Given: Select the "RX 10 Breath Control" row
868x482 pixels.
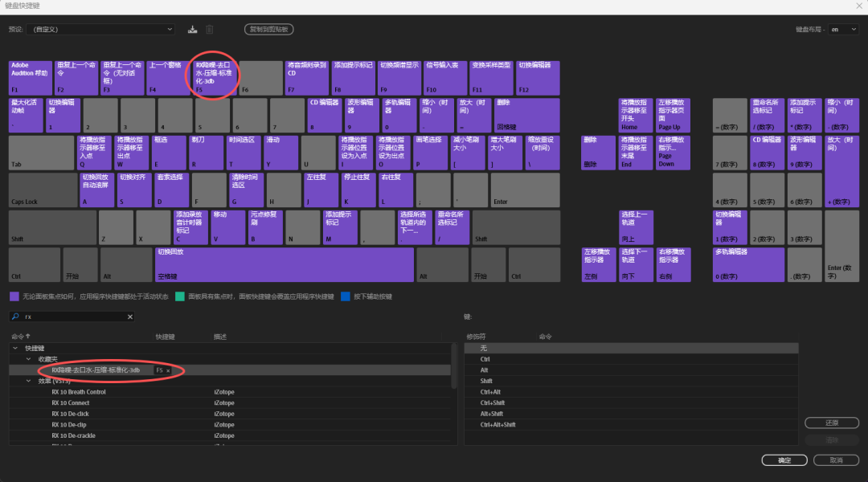Looking at the screenshot, I should point(230,392).
